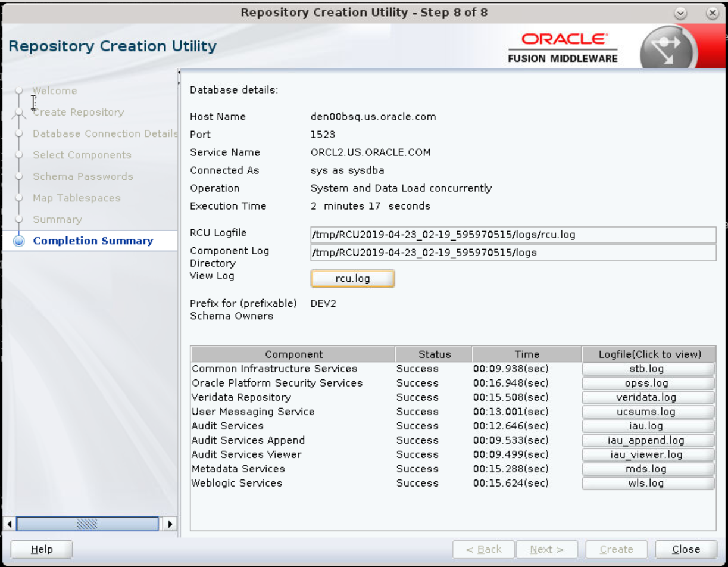Open the rcu.log View Log button
This screenshot has height=567, width=728.
coord(352,278)
